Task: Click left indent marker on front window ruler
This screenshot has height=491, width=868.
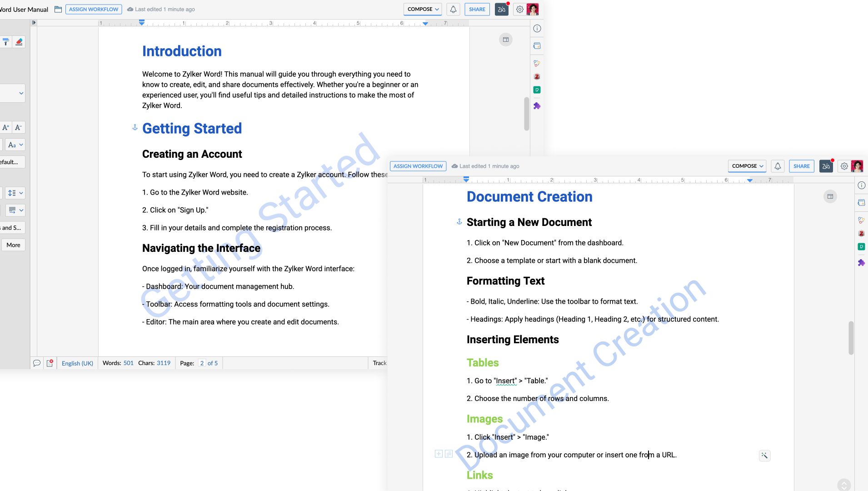Action: pos(466,179)
